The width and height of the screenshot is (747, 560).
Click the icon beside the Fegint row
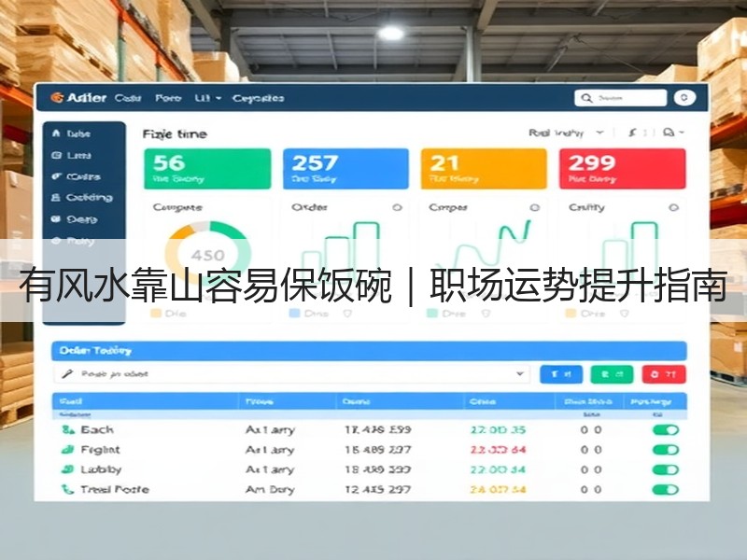pyautogui.click(x=68, y=450)
